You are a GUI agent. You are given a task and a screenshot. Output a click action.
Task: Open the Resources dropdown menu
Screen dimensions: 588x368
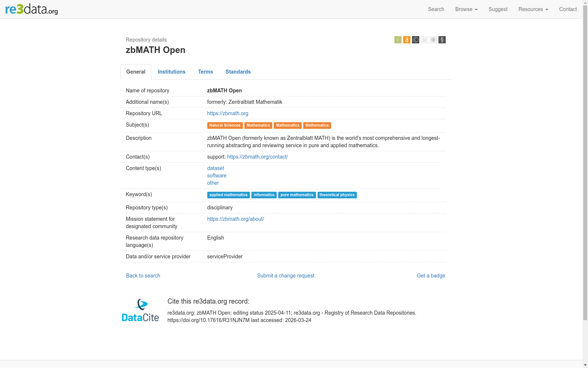(533, 9)
